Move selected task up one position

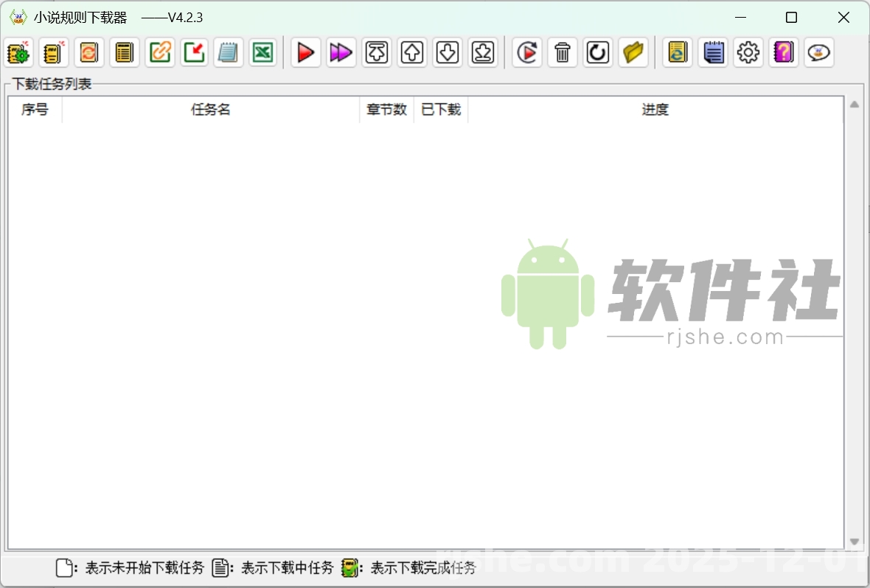(411, 52)
